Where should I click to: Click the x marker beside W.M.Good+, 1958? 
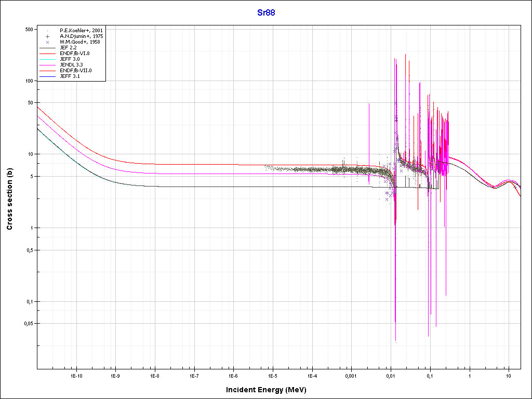[x=47, y=42]
